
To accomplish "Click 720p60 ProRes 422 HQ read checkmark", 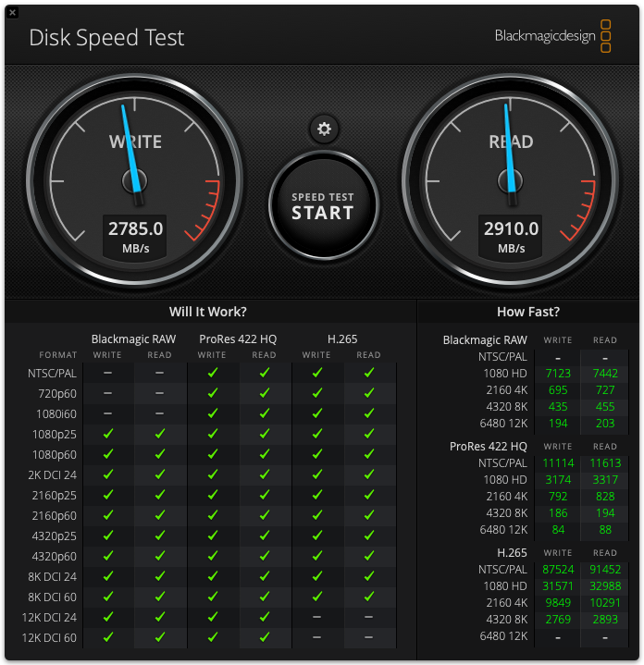I will coord(265,393).
